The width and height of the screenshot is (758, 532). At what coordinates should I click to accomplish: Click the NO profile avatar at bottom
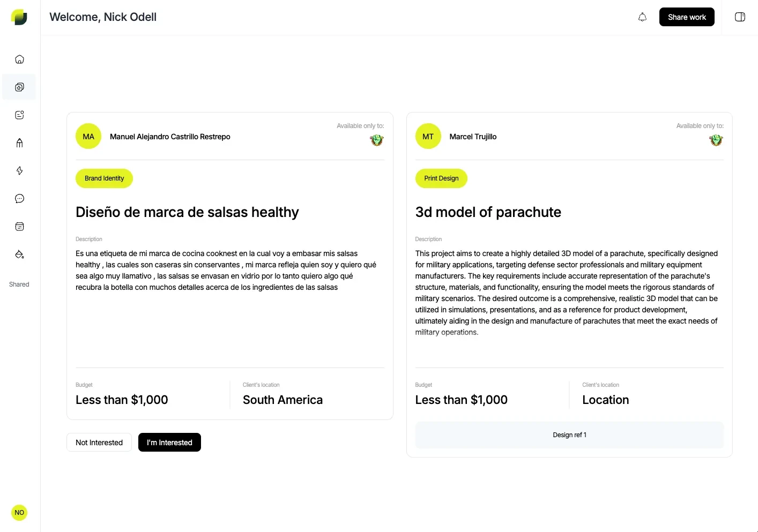19,512
